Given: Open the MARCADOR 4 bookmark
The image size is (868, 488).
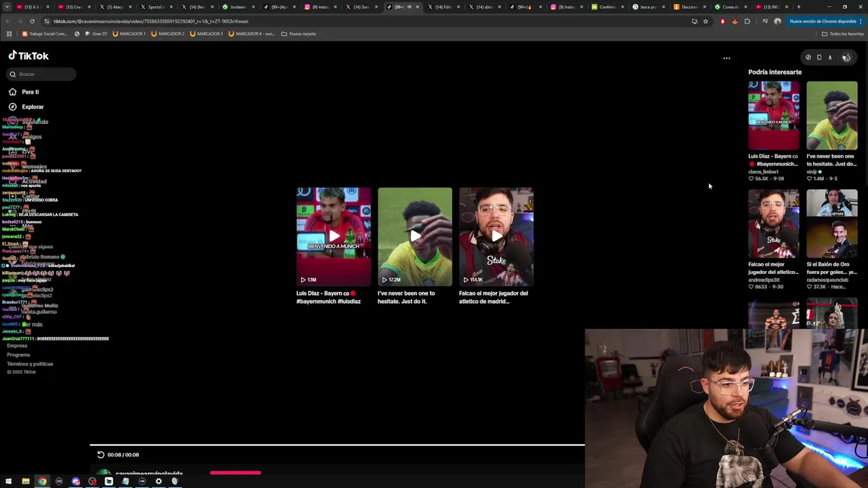Looking at the screenshot, I should pos(252,33).
